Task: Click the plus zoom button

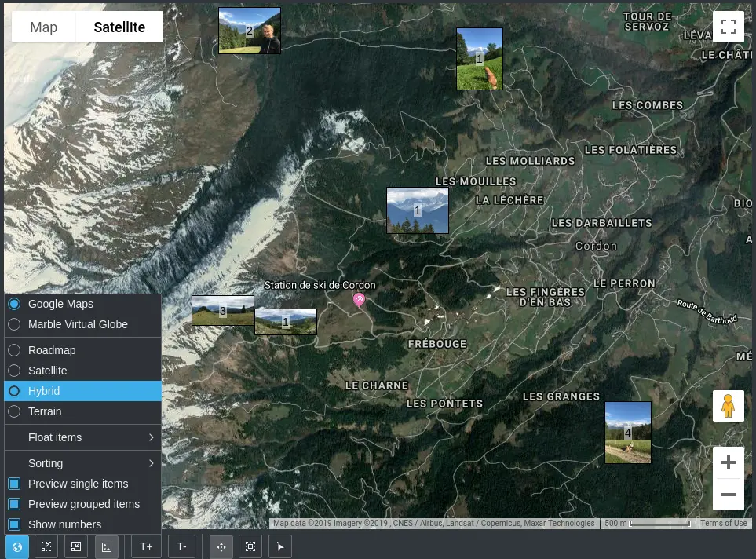Action: pyautogui.click(x=729, y=462)
